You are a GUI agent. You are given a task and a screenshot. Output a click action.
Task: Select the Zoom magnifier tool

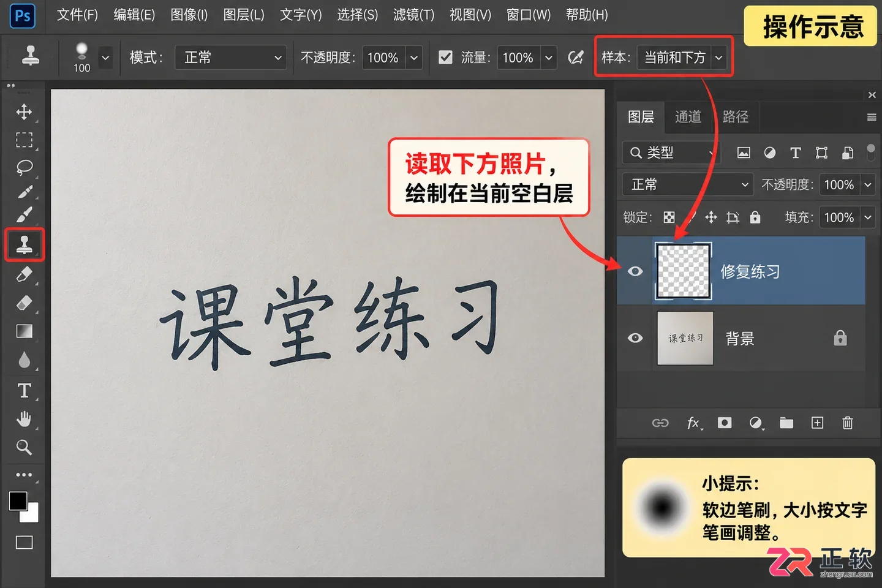pyautogui.click(x=24, y=447)
